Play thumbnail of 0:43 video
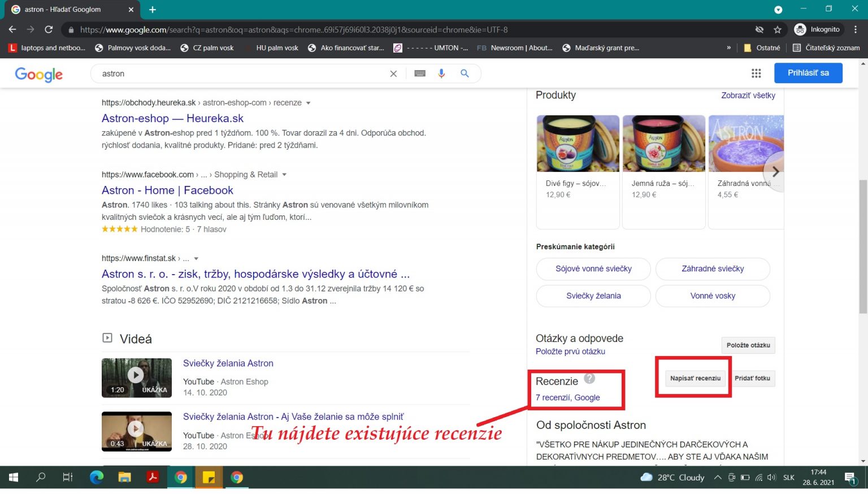 (x=137, y=431)
